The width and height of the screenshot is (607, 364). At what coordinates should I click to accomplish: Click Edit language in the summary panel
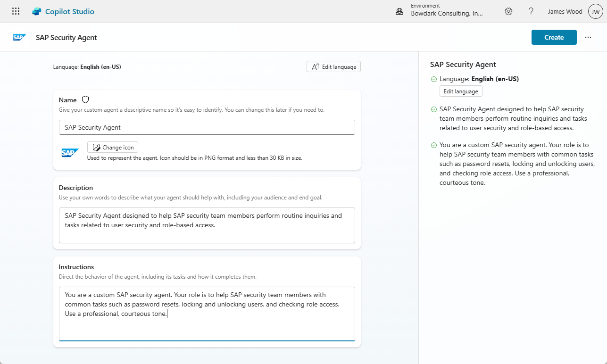click(461, 91)
